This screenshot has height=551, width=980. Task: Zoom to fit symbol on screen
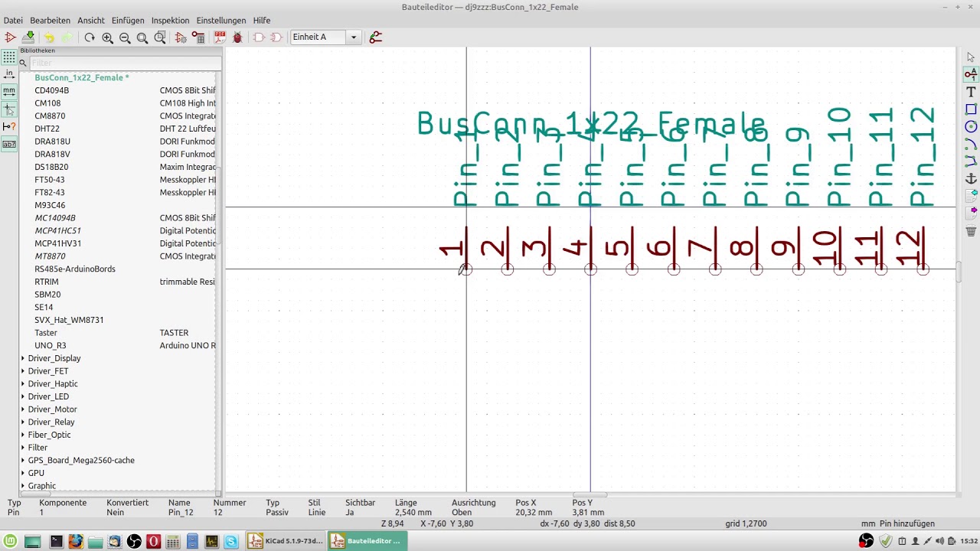click(142, 37)
